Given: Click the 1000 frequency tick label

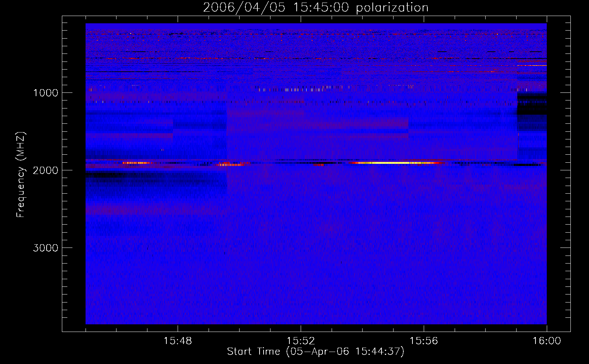Looking at the screenshot, I should (46, 93).
